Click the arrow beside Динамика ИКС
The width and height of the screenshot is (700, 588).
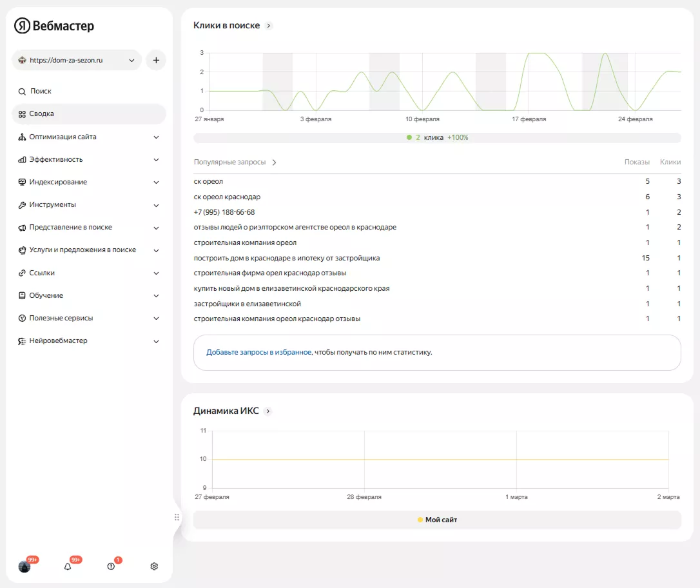click(x=268, y=411)
